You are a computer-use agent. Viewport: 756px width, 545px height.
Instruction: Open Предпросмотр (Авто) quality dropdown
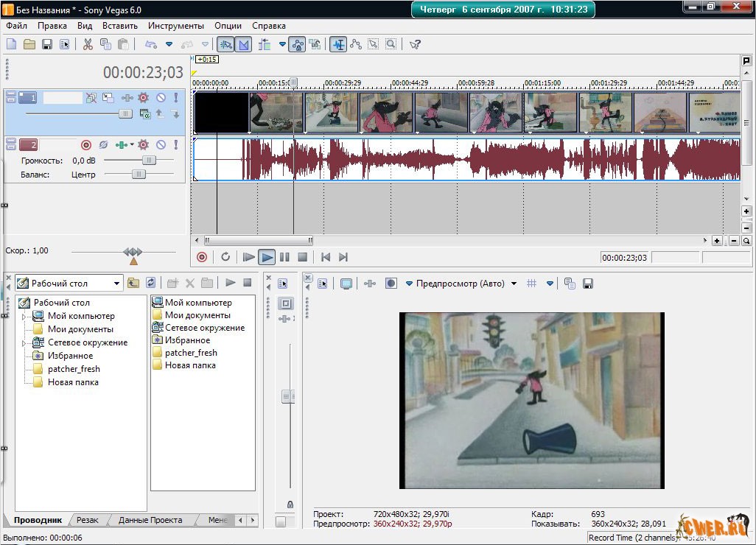pyautogui.click(x=514, y=284)
